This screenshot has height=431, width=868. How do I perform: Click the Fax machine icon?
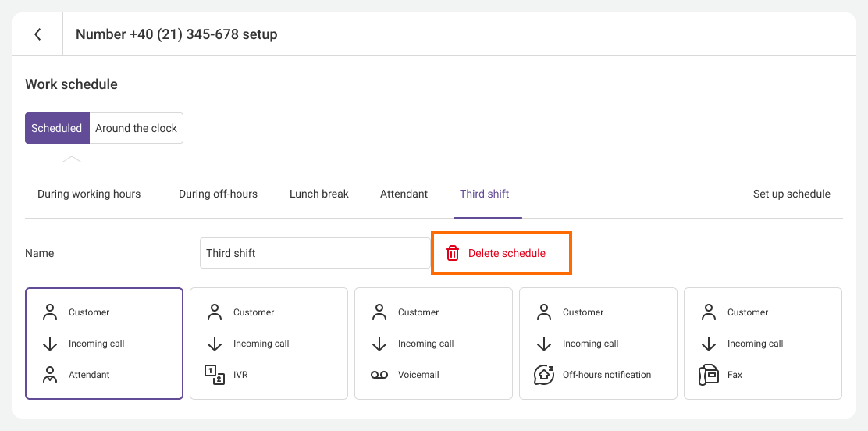tap(709, 375)
